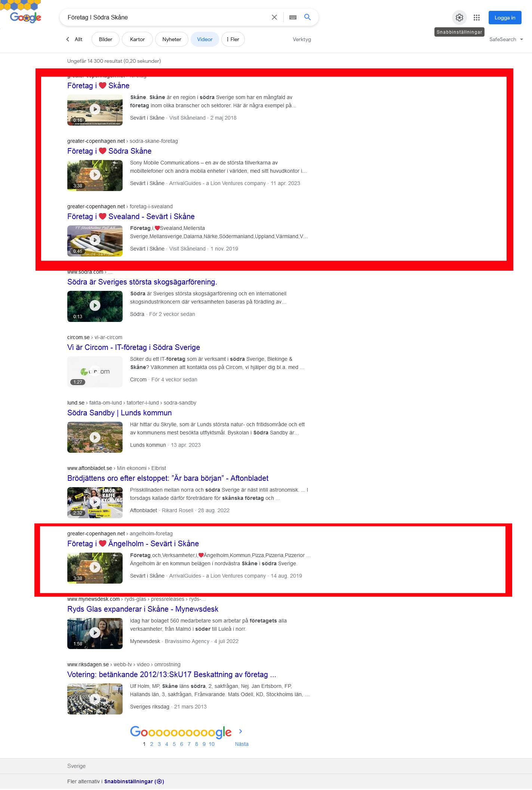Open Snabbinställningar link in footer

[x=134, y=781]
